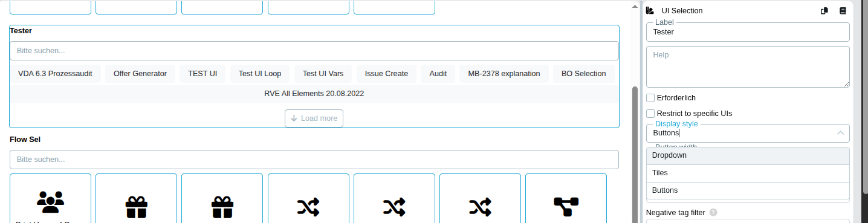Viewport: 868px width, 223px height.
Task: Enable Restrict to specific UIs
Action: 650,114
